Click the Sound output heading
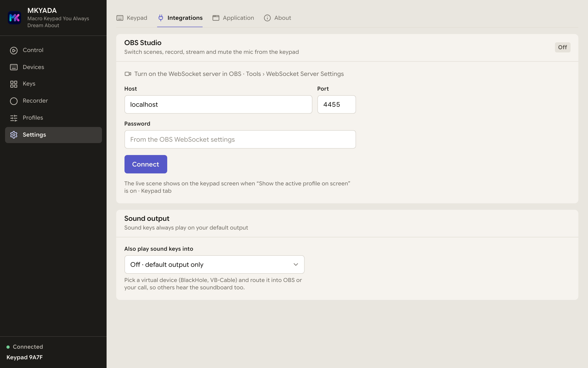Screen dimensions: 588x368 [147, 218]
